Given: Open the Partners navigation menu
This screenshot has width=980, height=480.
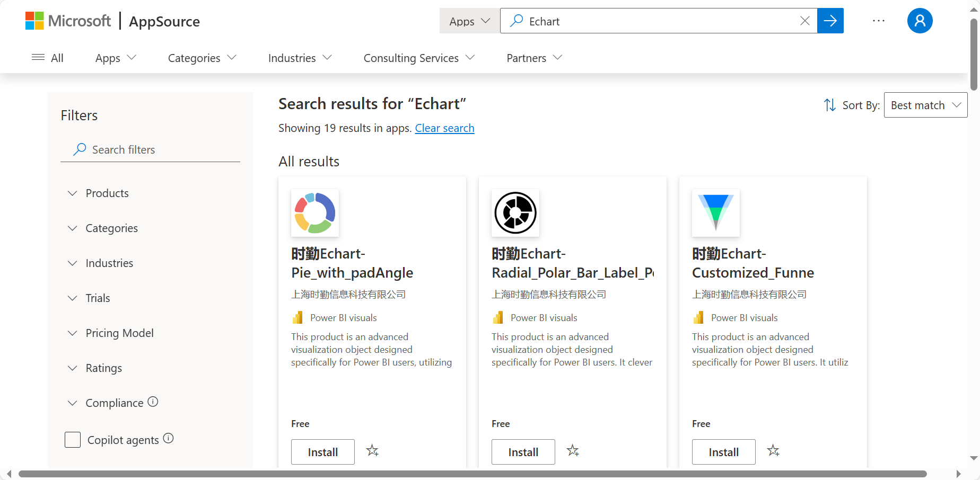Looking at the screenshot, I should coord(534,58).
